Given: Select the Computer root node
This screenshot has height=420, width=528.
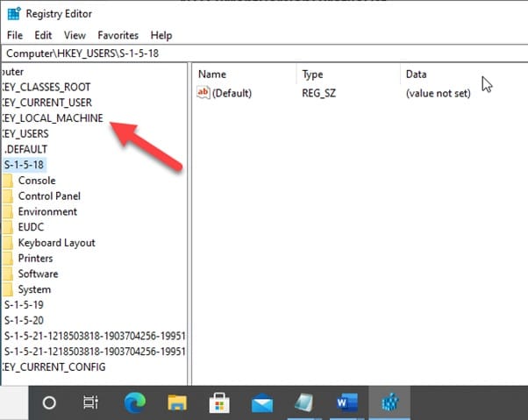Looking at the screenshot, I should coord(12,72).
